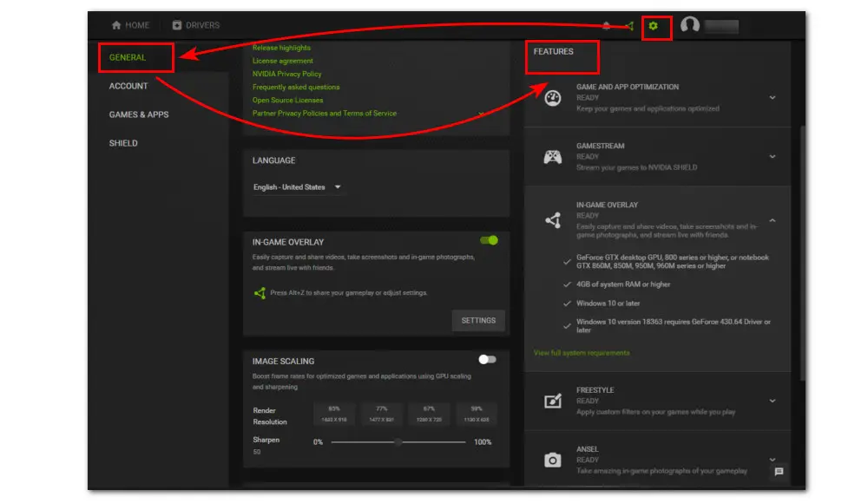Viewport: 868px width, 503px height.
Task: Go to Games & Apps settings
Action: [x=139, y=114]
